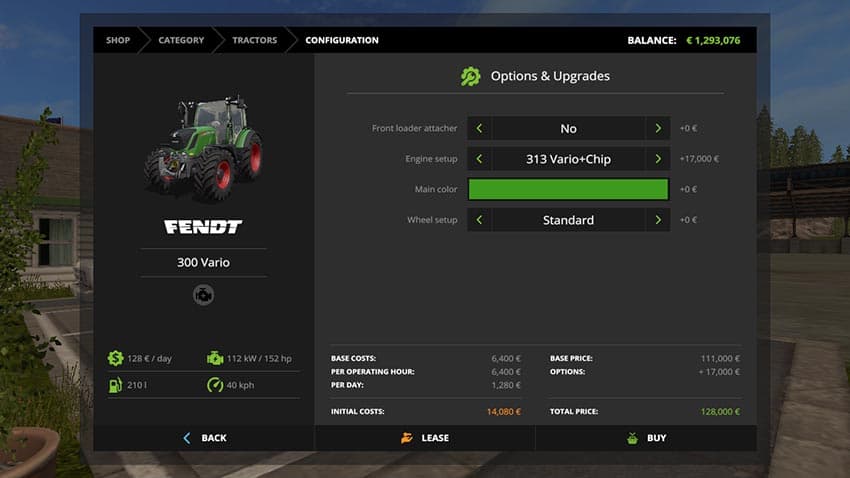Click the Back button

pos(204,438)
